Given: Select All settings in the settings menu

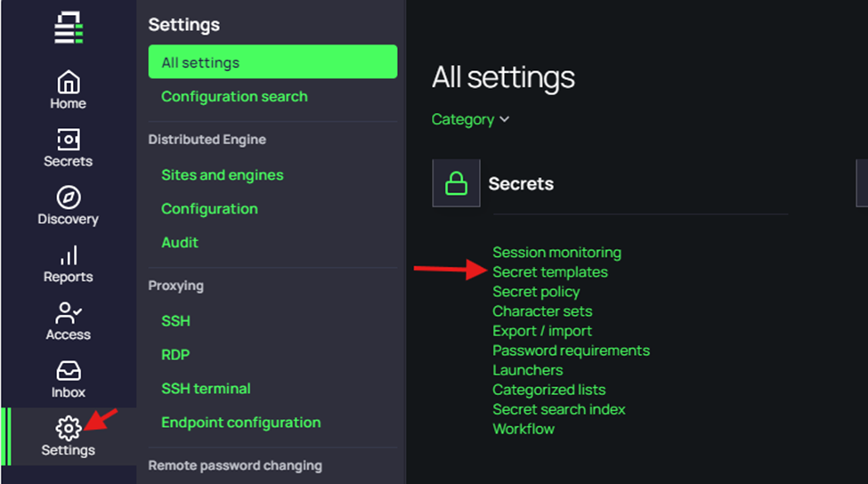Looking at the screenshot, I should (x=272, y=62).
